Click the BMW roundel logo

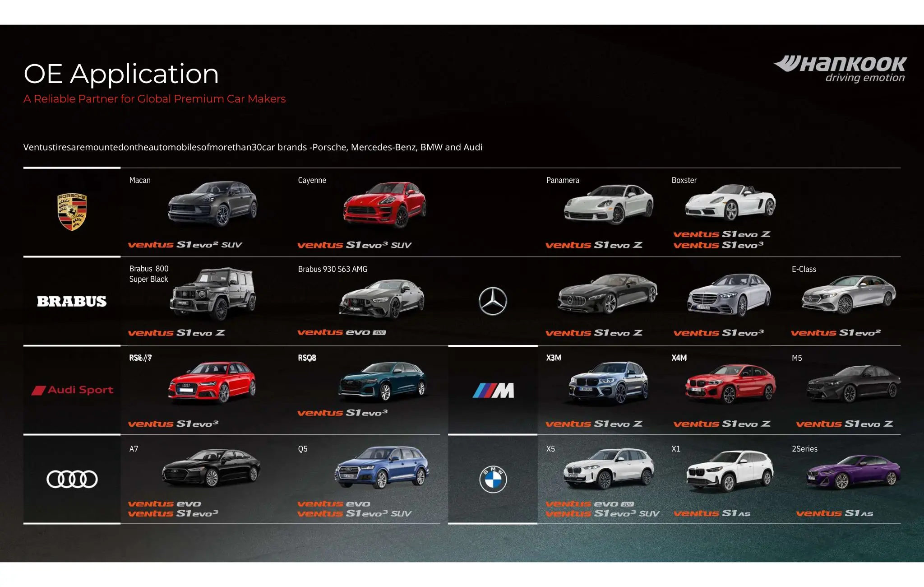[493, 480]
